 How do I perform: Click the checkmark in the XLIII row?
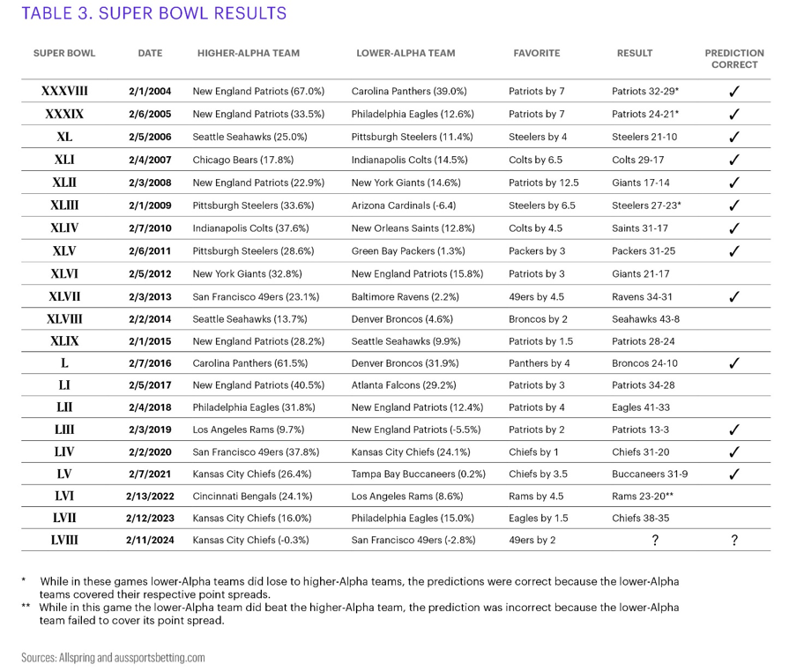point(734,205)
